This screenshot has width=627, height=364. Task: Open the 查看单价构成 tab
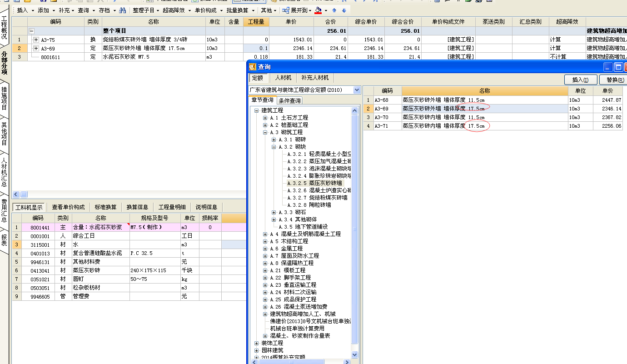(x=68, y=207)
